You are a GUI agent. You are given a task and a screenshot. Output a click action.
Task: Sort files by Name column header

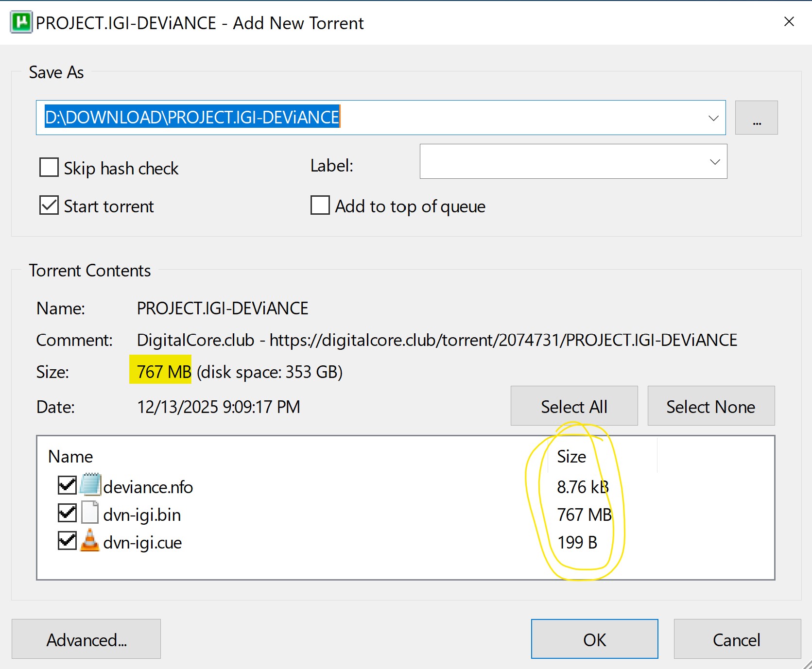(70, 457)
